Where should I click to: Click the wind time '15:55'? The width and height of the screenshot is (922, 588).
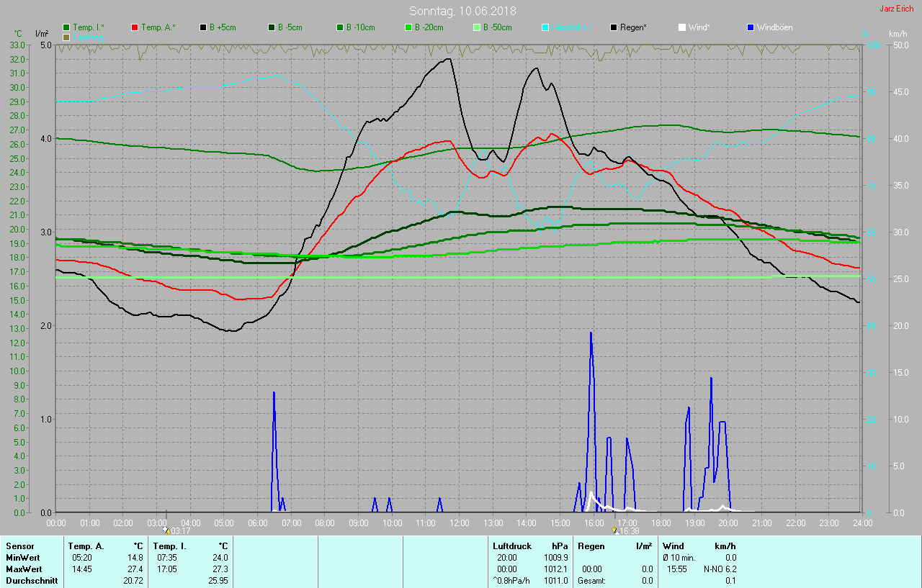(677, 569)
